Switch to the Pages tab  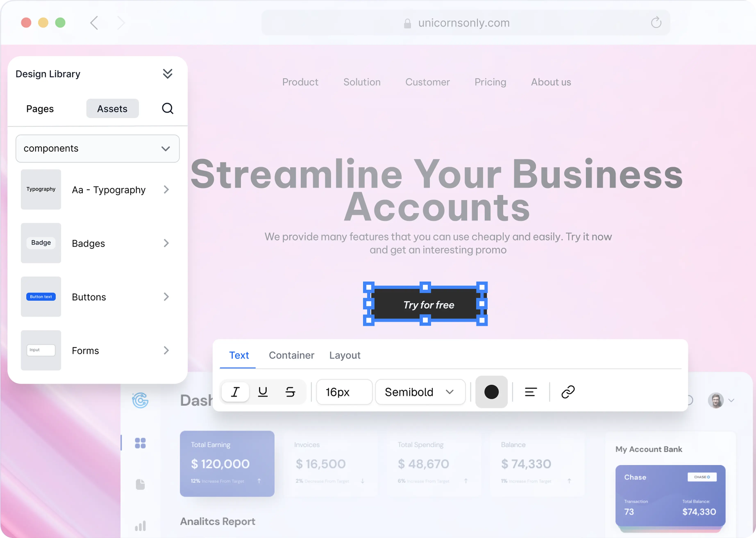click(x=40, y=109)
